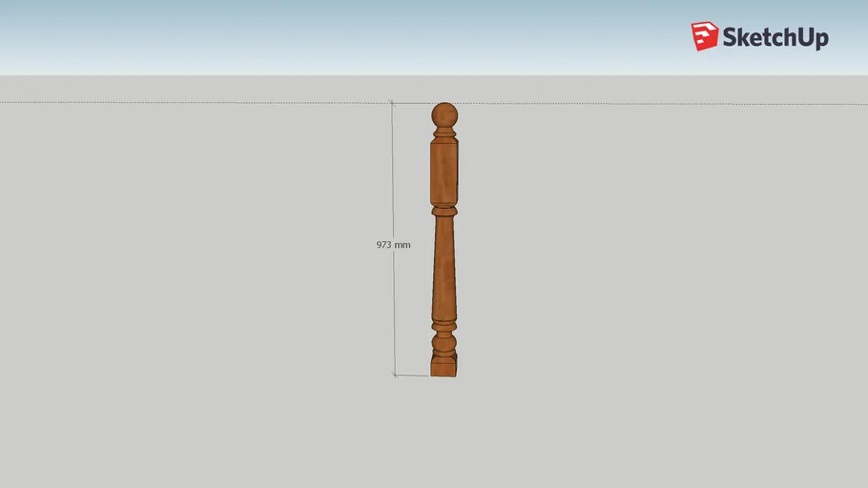Viewport: 868px width, 488px height.
Task: Select the square upper block of the post
Action: (444, 172)
